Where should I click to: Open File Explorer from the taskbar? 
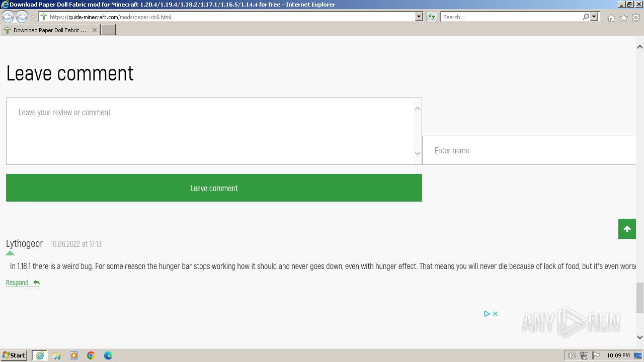tap(57, 355)
